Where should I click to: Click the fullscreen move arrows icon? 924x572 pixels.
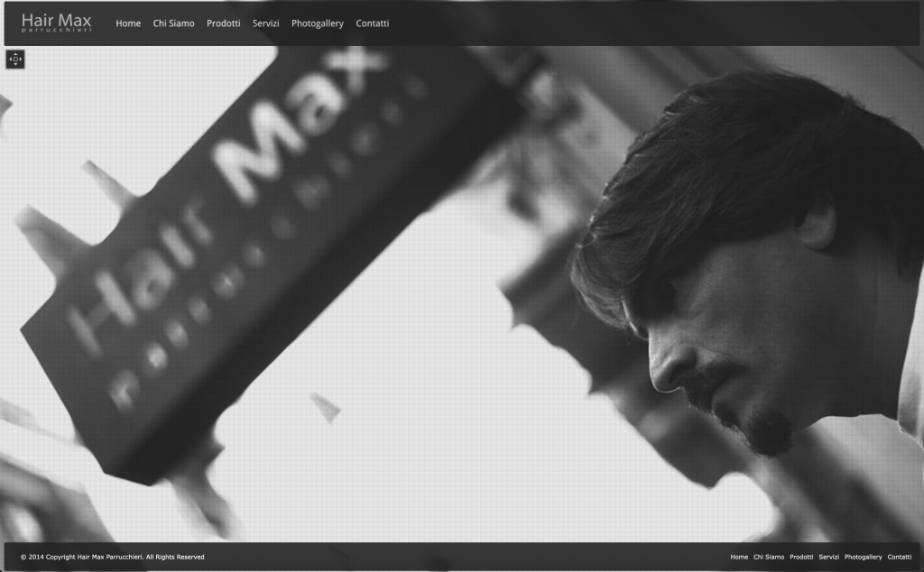click(x=15, y=60)
